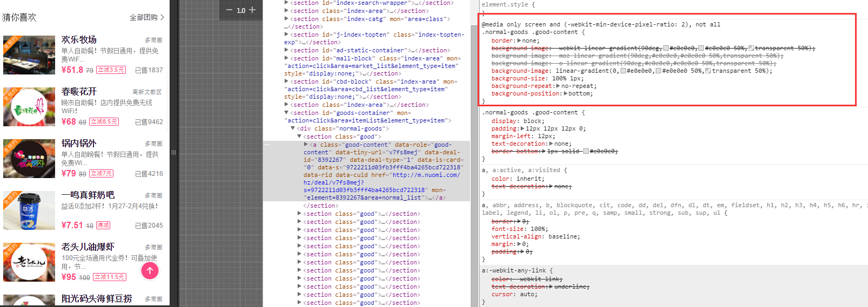Viewport: 868px width, 307px height.
Task: Click the 立减7元 discount tag
Action: click(102, 174)
